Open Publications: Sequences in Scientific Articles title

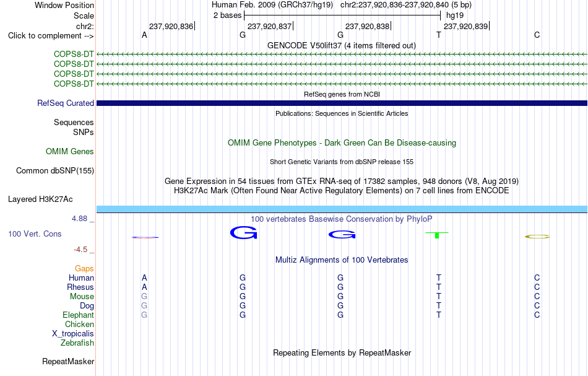click(x=342, y=113)
